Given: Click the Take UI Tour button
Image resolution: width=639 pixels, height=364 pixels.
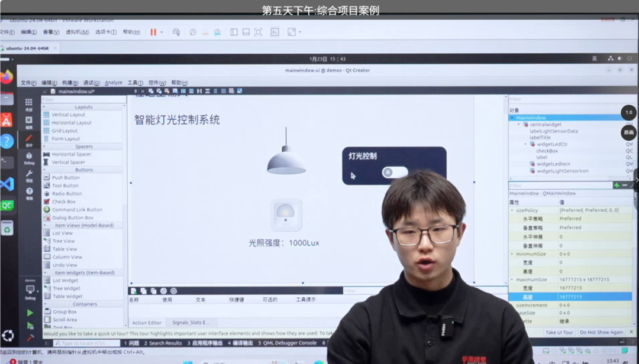Looking at the screenshot, I should click(x=559, y=333).
